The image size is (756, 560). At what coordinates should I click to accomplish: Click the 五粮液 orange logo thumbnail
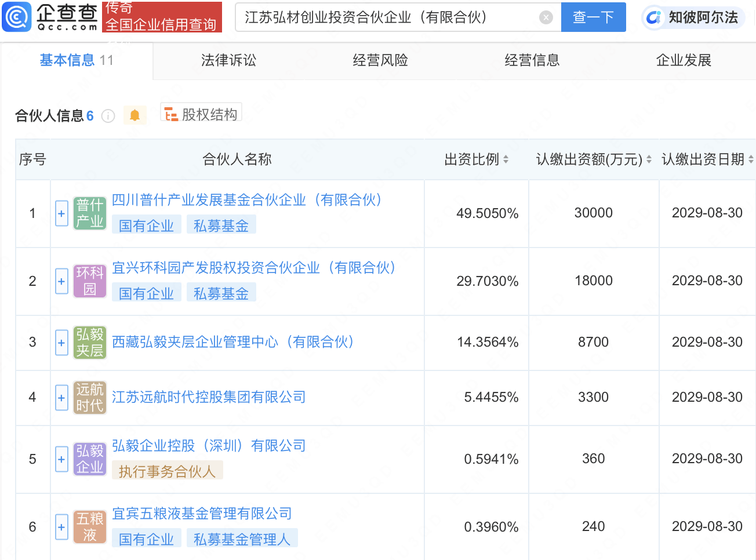90,527
